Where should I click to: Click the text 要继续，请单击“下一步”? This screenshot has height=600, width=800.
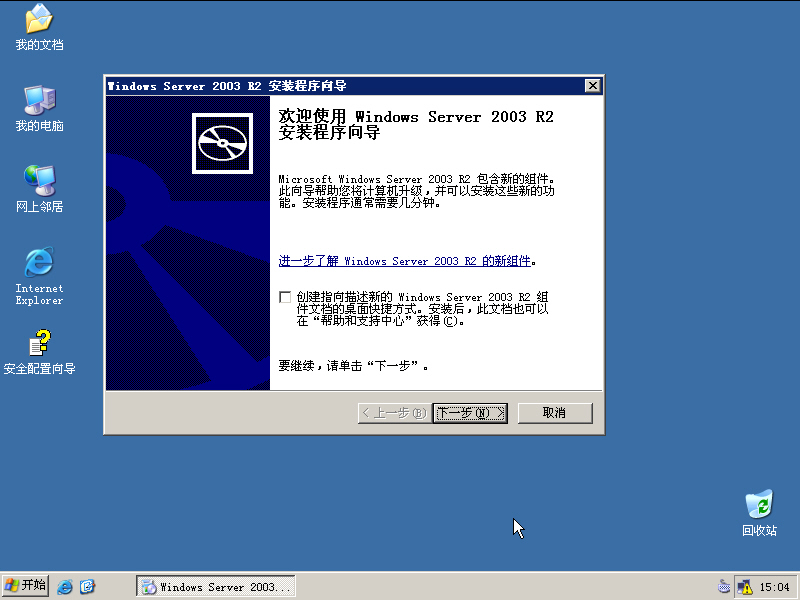(x=354, y=366)
